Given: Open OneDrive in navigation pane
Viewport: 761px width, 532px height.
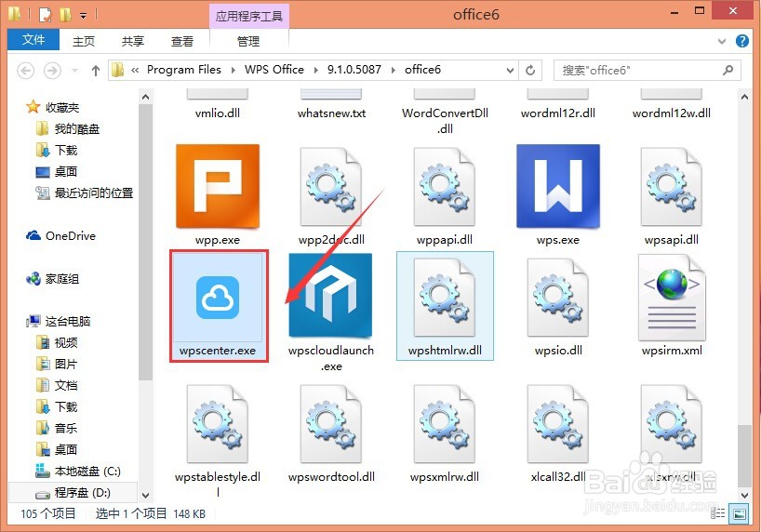Looking at the screenshot, I should click(71, 236).
